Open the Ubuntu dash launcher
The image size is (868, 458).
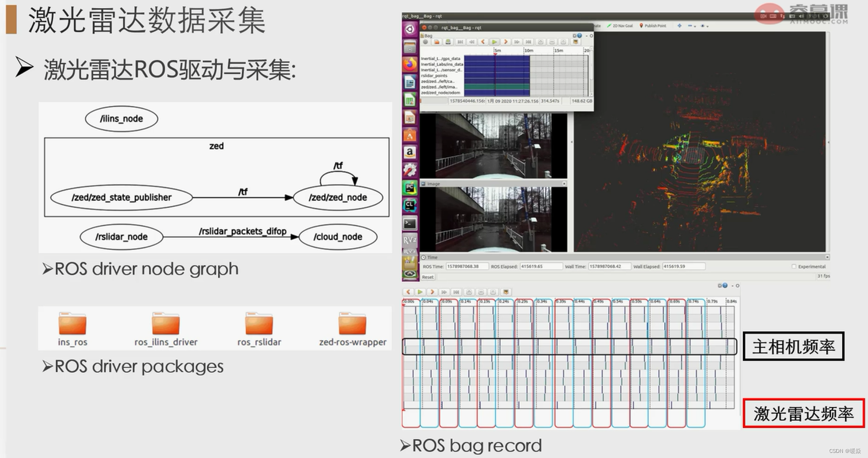(x=410, y=29)
